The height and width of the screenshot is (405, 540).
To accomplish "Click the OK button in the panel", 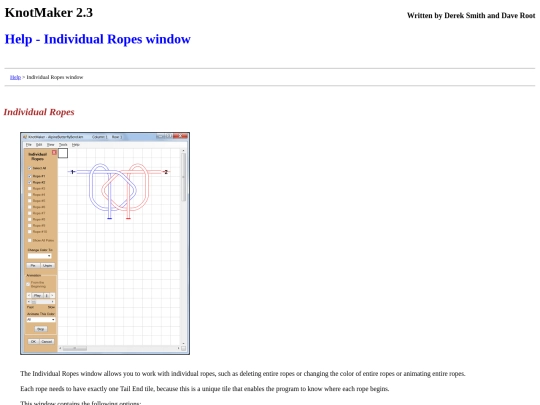I will 33,342.
